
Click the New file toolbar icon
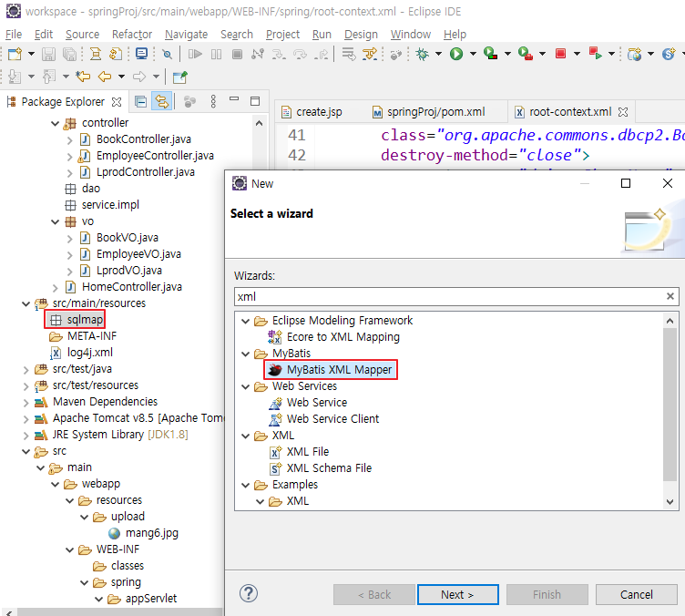(x=15, y=54)
